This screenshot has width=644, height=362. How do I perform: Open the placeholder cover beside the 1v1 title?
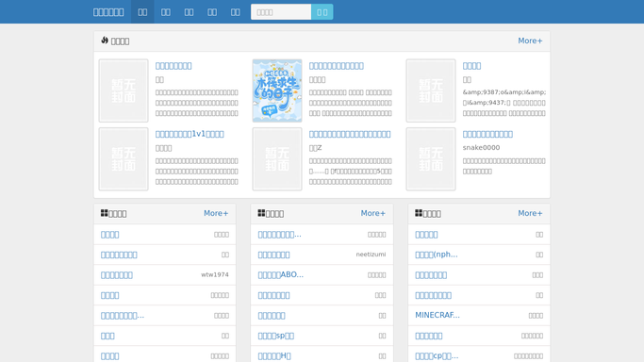(x=124, y=158)
